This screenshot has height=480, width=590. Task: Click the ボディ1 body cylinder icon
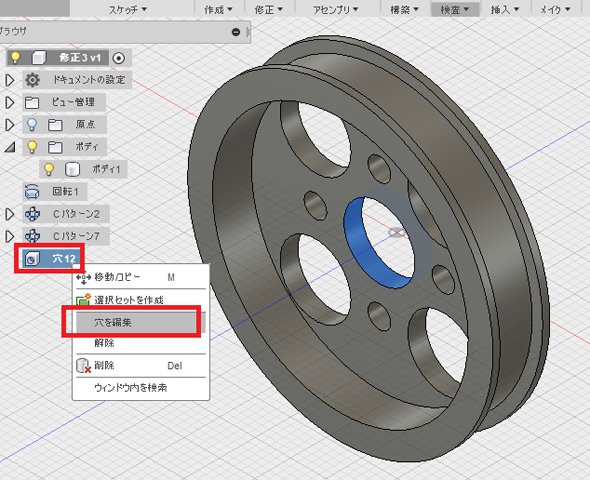tap(72, 169)
